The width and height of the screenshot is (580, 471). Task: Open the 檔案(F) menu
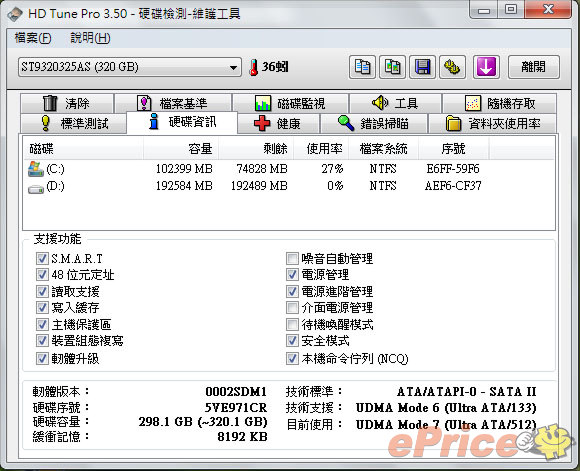[x=33, y=38]
